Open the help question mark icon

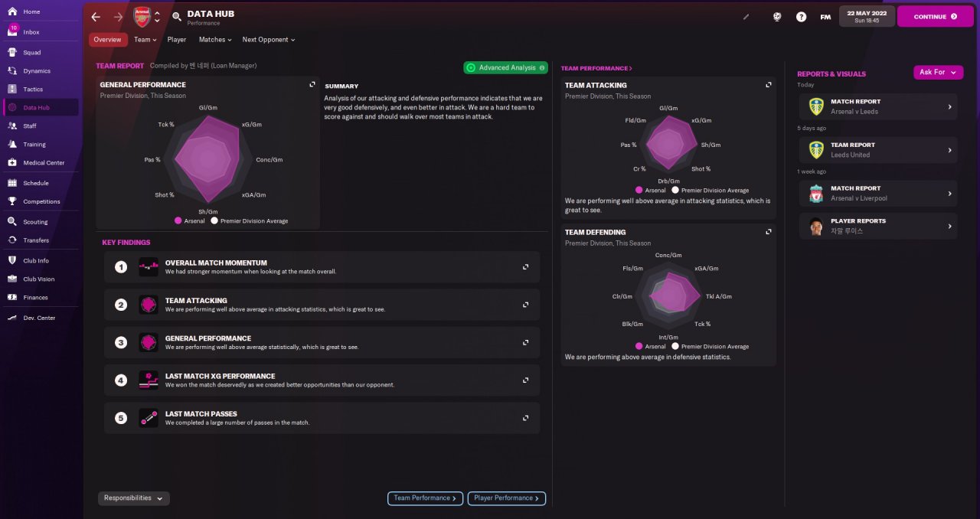coord(801,17)
